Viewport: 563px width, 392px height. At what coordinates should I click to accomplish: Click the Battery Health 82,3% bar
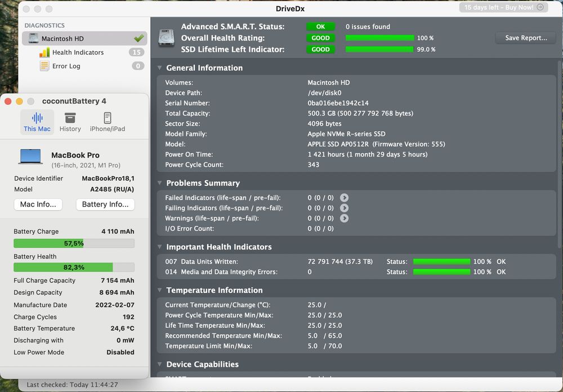[74, 268]
